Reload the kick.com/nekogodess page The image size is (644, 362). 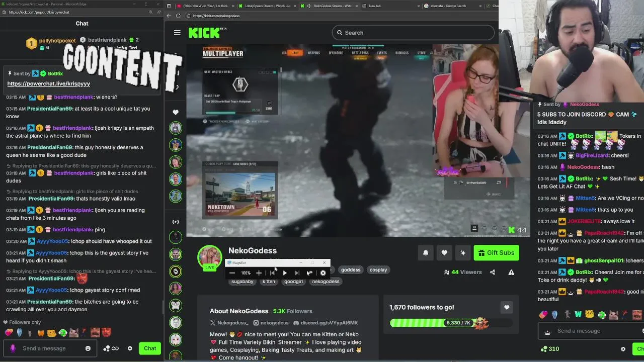[x=178, y=16]
